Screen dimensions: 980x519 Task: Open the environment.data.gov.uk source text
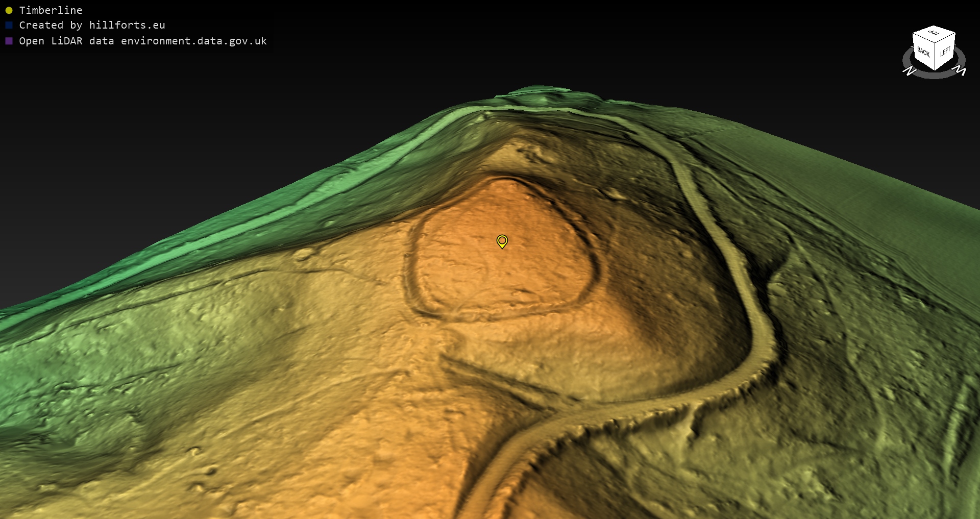194,41
